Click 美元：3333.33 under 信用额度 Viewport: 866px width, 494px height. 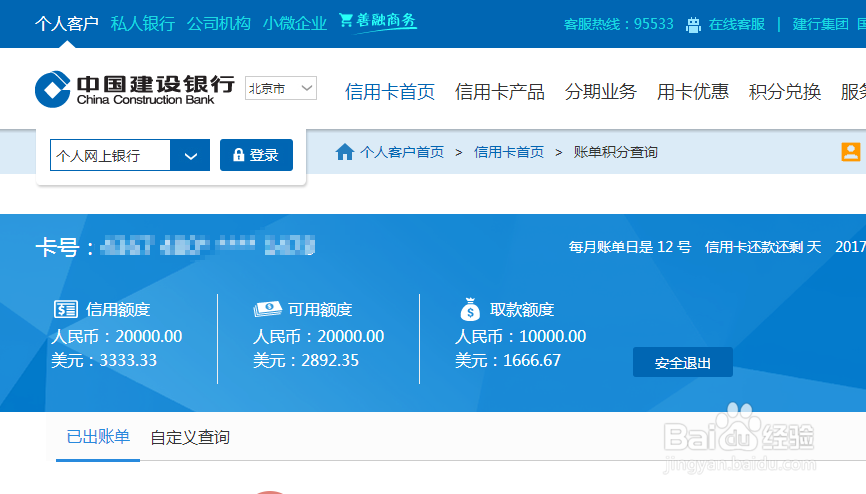pyautogui.click(x=104, y=360)
